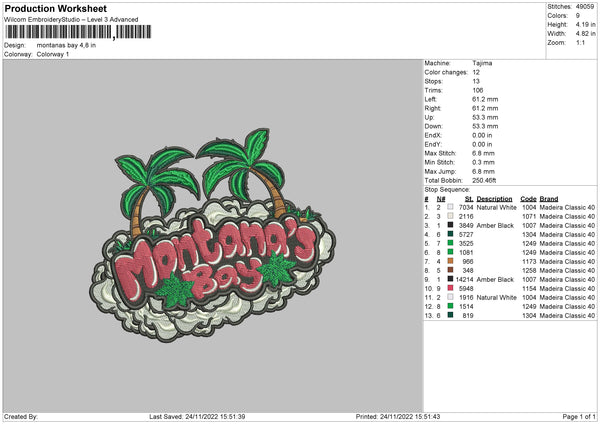
Task: Choose the green swatch in the 1514 row
Action: pos(450,306)
